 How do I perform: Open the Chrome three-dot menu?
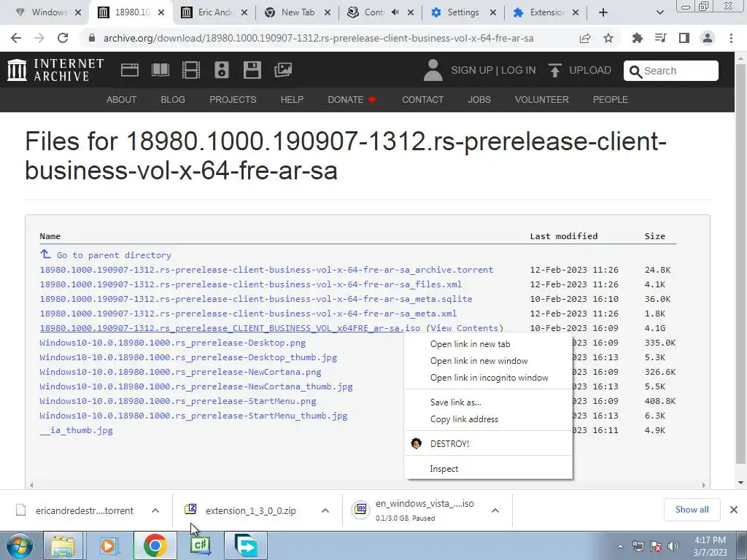click(731, 38)
